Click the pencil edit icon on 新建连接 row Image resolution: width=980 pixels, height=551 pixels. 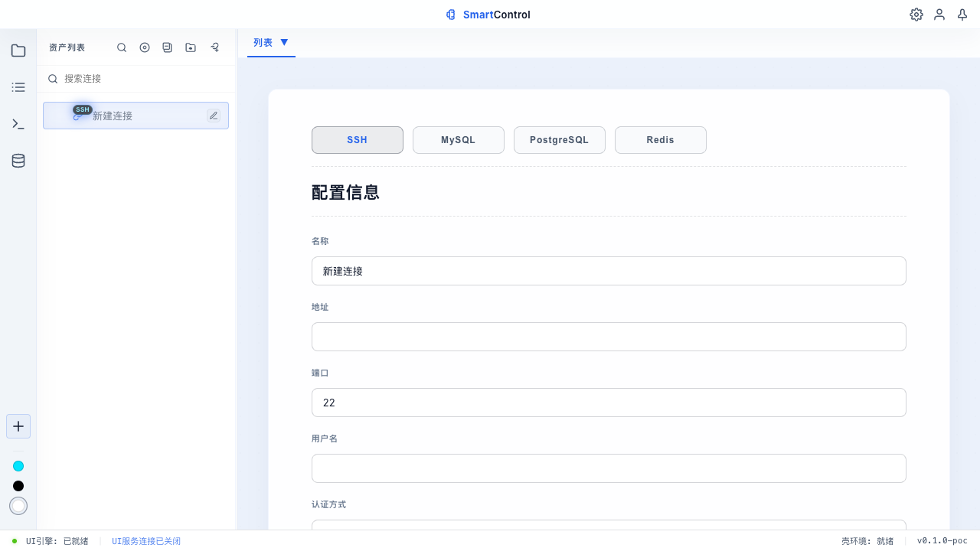pos(214,116)
